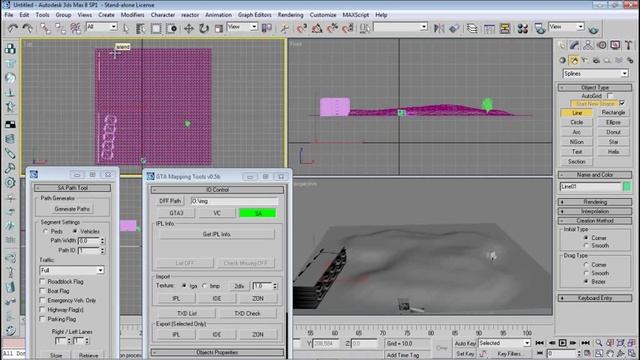Enable the Emergency Veh. Only checkbox
Screen dimensions: 640x360
pos(42,300)
